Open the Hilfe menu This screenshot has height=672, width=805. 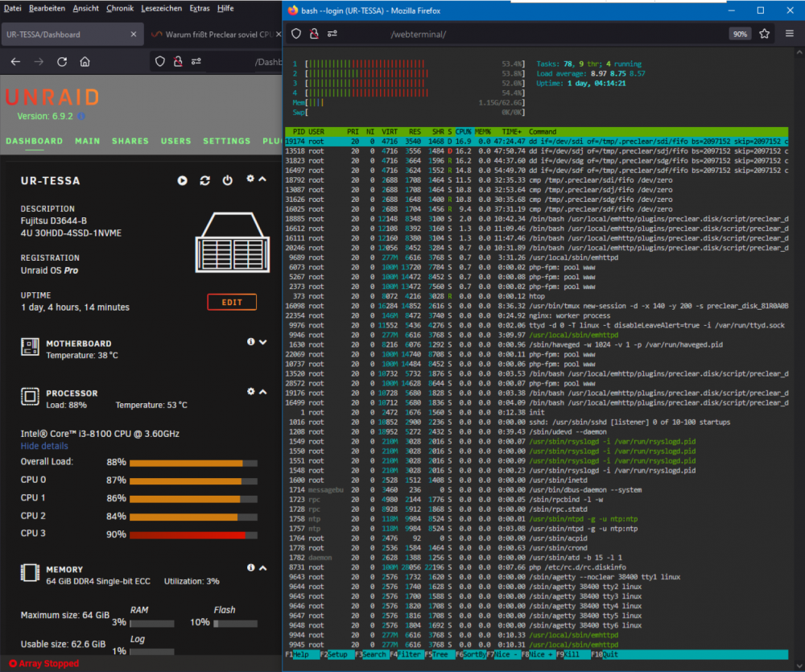pos(225,8)
